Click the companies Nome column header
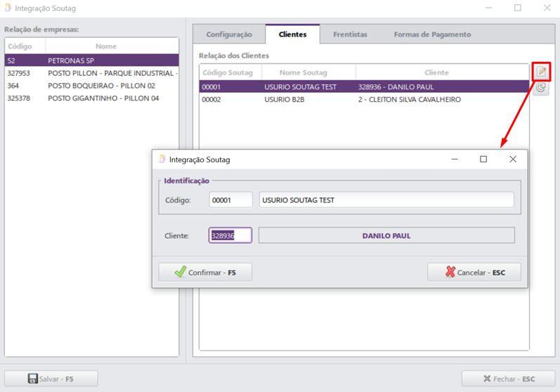Viewport: 560px width, 392px height. click(x=112, y=46)
